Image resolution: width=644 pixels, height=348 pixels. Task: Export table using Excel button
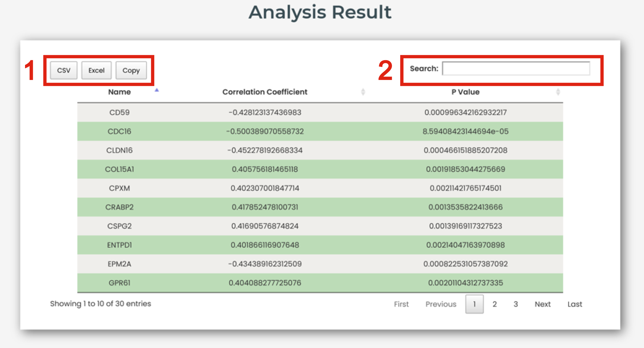click(x=96, y=70)
